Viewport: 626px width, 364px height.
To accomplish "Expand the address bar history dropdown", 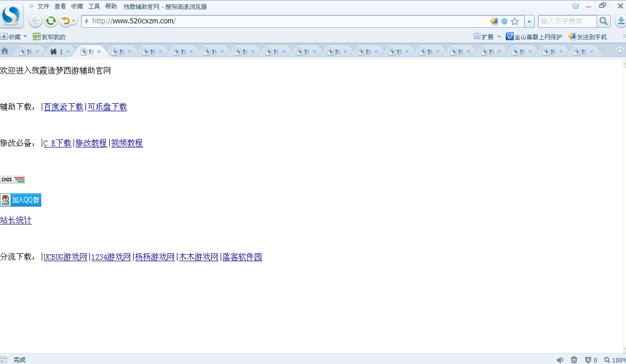I will click(529, 21).
